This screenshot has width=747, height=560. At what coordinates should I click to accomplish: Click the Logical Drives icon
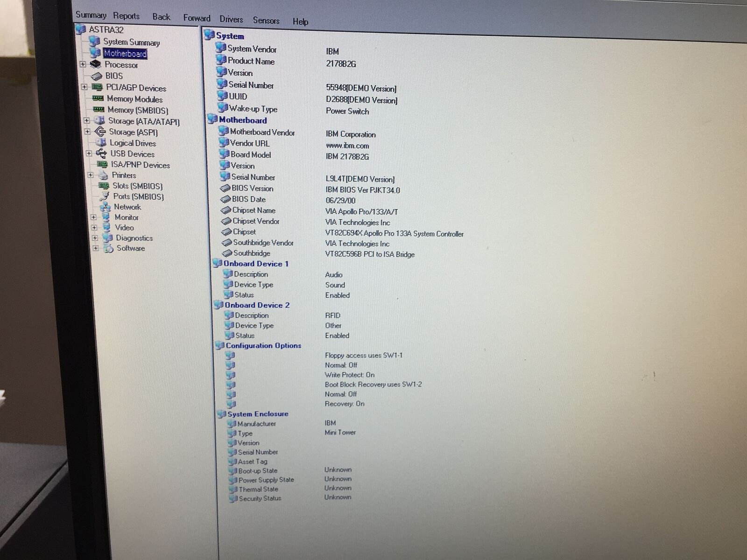[100, 143]
